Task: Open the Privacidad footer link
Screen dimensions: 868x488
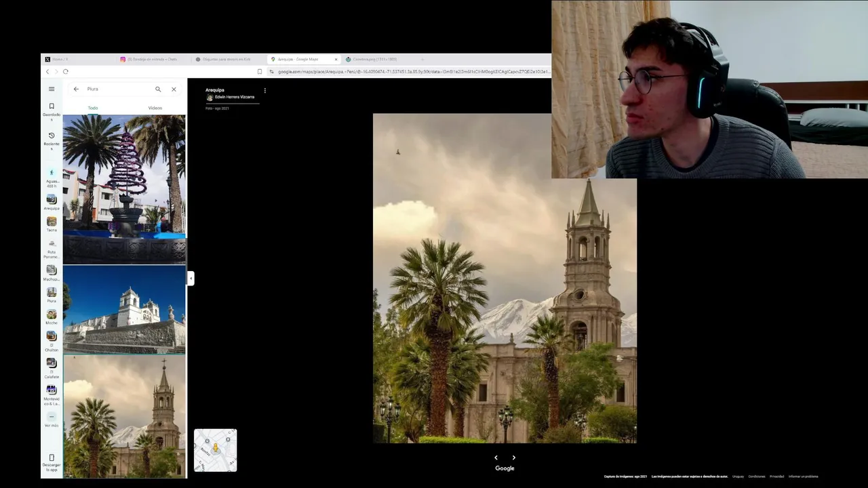Action: pyautogui.click(x=776, y=476)
